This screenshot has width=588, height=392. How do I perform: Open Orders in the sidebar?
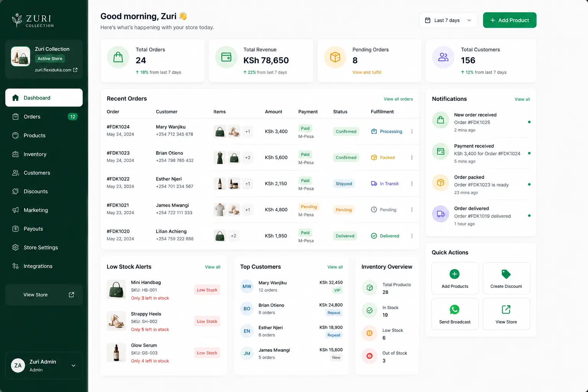(44, 116)
